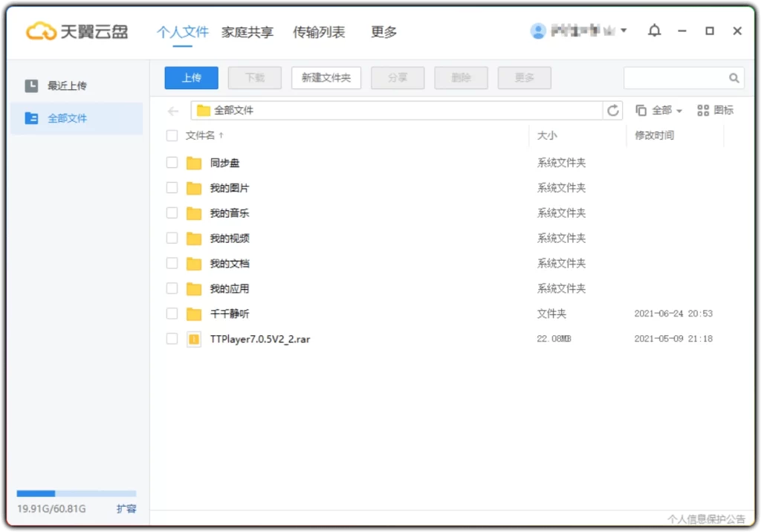
Task: Click the 全部文件 sidebar folder icon
Action: click(31, 118)
